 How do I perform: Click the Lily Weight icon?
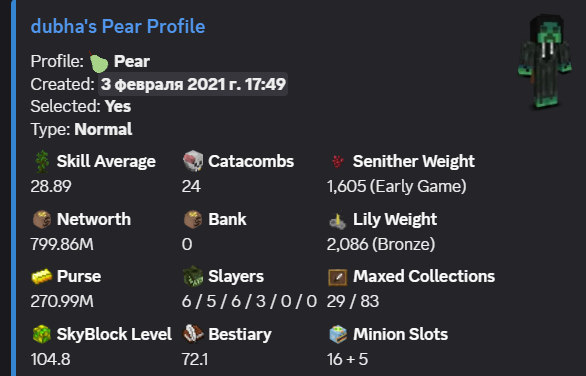(x=338, y=220)
